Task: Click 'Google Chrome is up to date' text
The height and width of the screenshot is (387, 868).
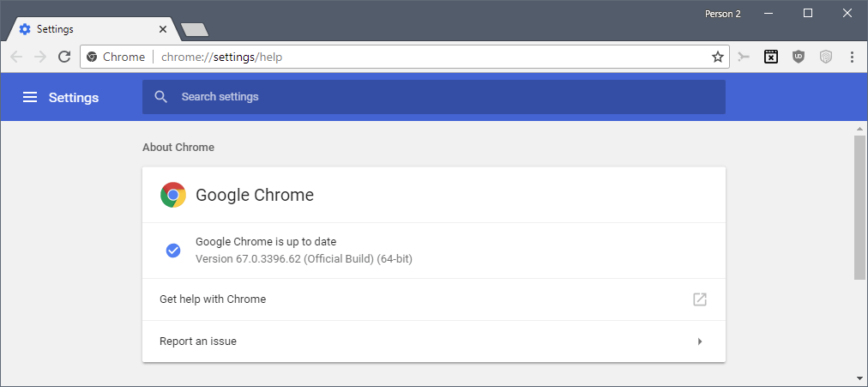Action: point(266,242)
